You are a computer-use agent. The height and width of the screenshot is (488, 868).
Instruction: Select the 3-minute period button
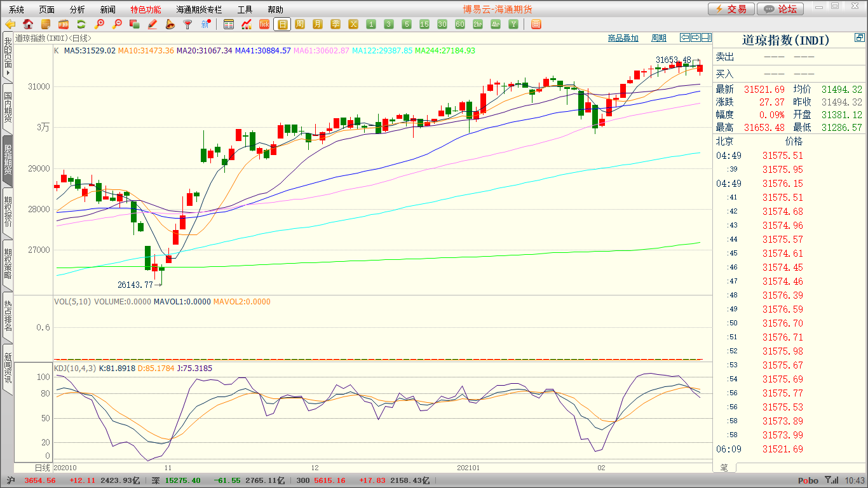[x=389, y=24]
